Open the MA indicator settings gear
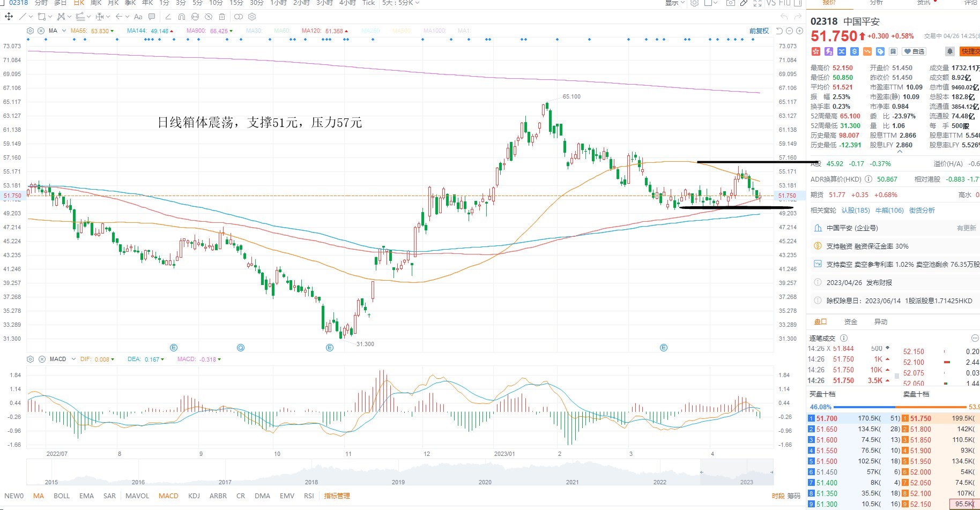Screen dimensions: 980x510 pyautogui.click(x=30, y=31)
